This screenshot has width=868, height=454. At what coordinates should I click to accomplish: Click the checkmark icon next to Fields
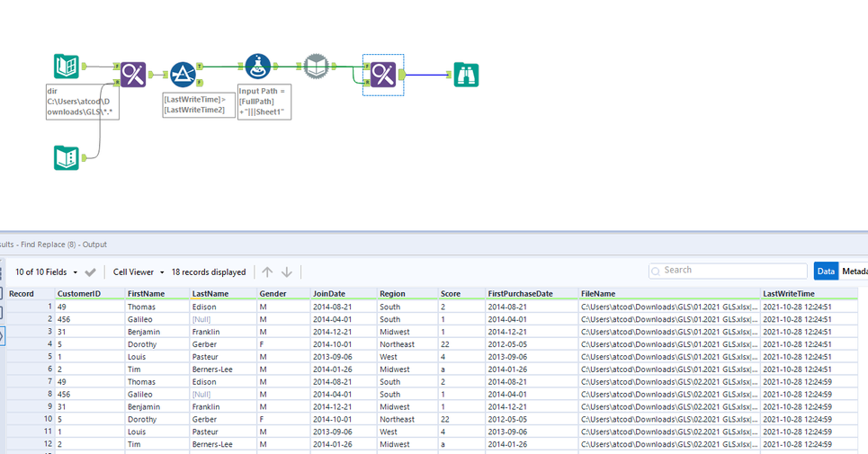click(90, 272)
